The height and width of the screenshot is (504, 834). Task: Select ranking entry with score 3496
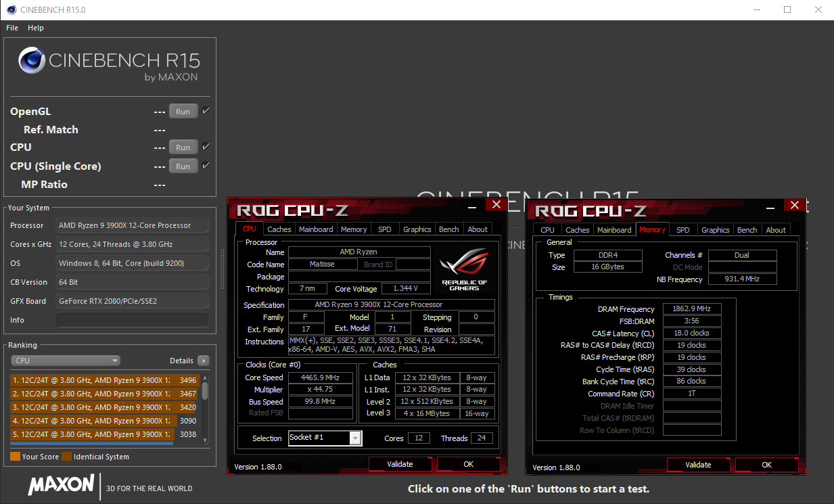[x=105, y=380]
